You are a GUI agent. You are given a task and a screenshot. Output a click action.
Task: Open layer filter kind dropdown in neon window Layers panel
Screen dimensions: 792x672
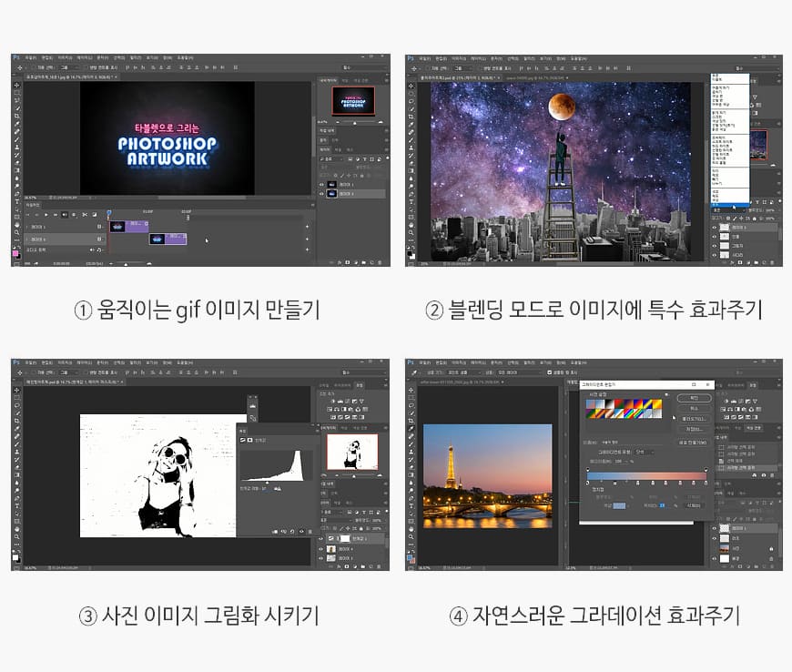pos(332,159)
